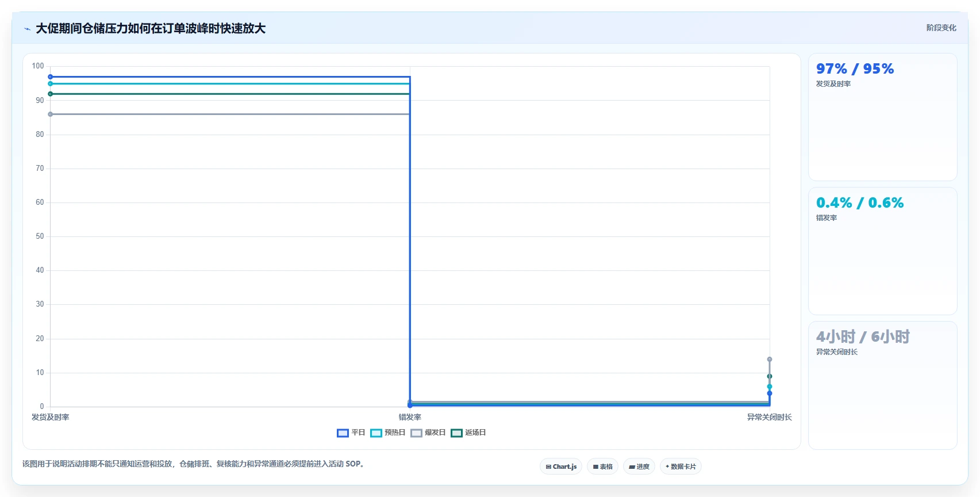Click the 0 tick on the y-axis
The height and width of the screenshot is (497, 980).
(42, 407)
